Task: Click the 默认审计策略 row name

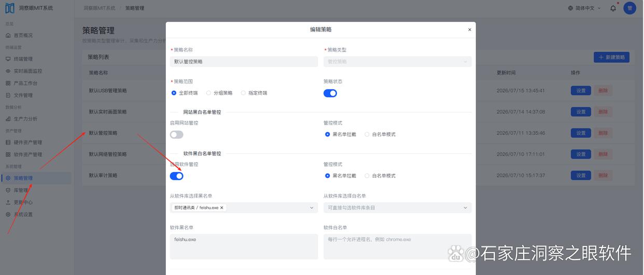Action: pyautogui.click(x=103, y=176)
